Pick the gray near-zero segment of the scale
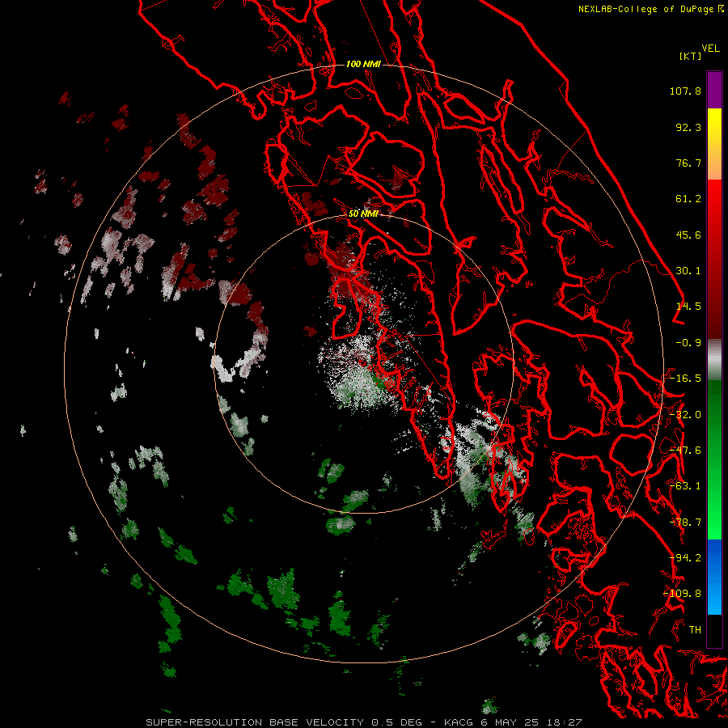 click(x=714, y=360)
